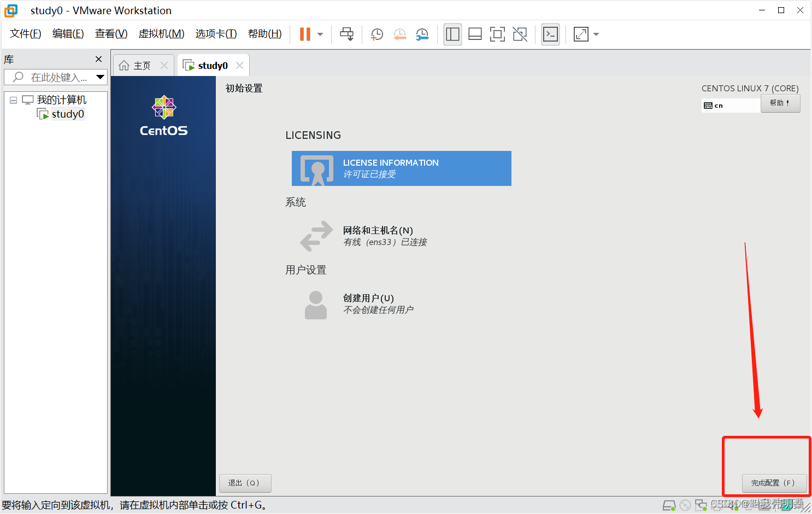Viewport: 812px width, 514px height.
Task: Click the 帮助! help button
Action: point(780,103)
